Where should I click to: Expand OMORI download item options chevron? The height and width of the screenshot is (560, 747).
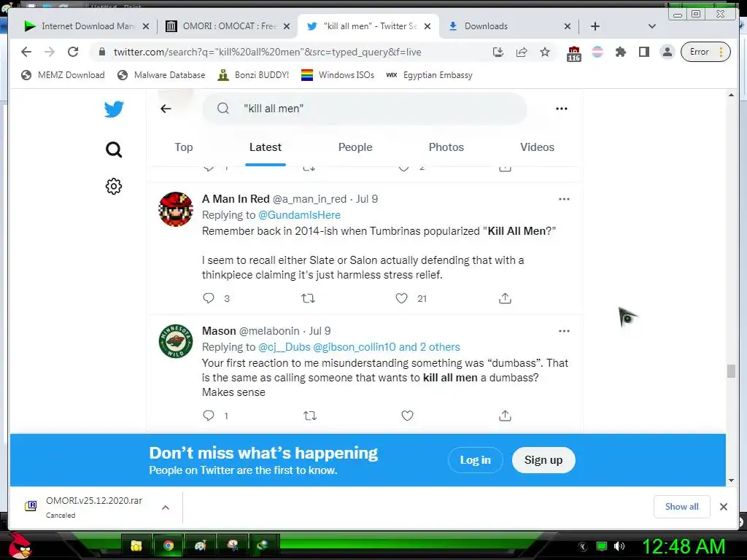click(x=166, y=507)
